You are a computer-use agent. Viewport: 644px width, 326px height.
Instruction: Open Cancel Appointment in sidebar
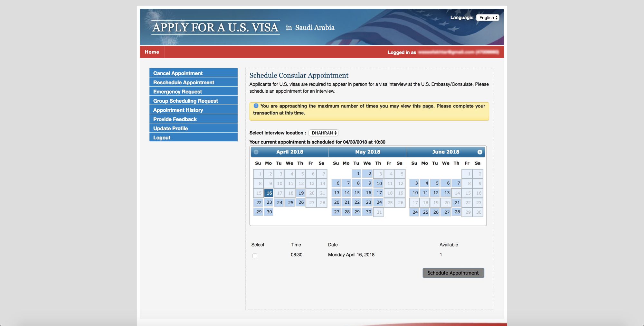194,73
